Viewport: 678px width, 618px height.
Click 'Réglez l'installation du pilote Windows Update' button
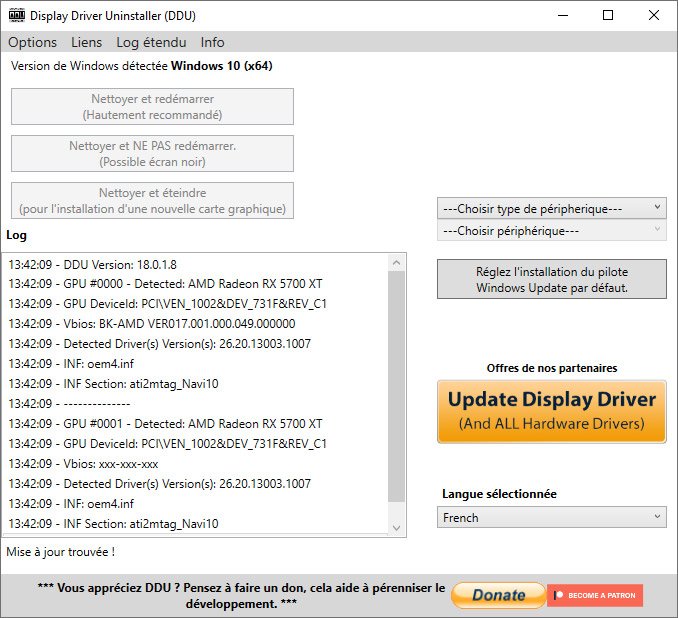point(551,279)
